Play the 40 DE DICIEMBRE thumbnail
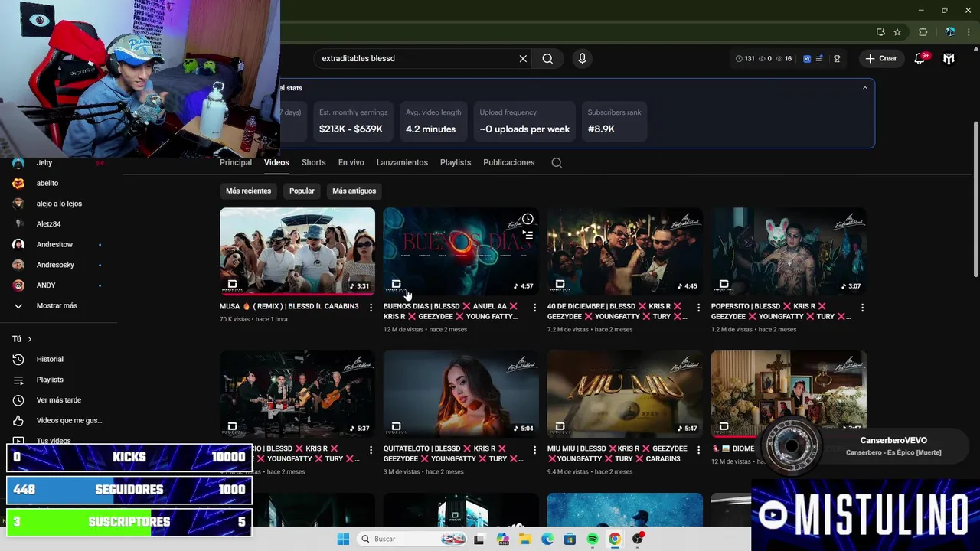Viewport: 980px width, 551px height. 625,251
